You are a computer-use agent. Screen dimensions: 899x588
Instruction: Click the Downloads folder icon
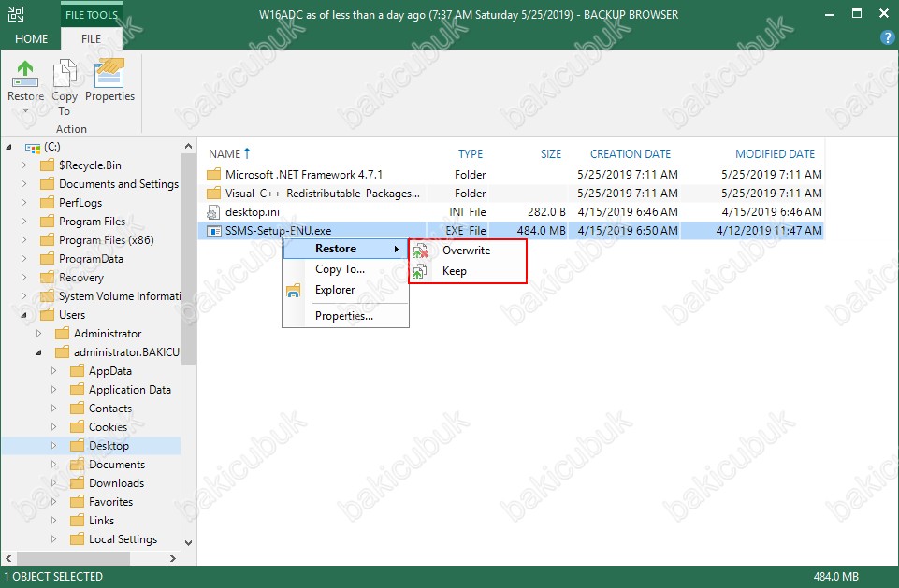click(x=78, y=483)
